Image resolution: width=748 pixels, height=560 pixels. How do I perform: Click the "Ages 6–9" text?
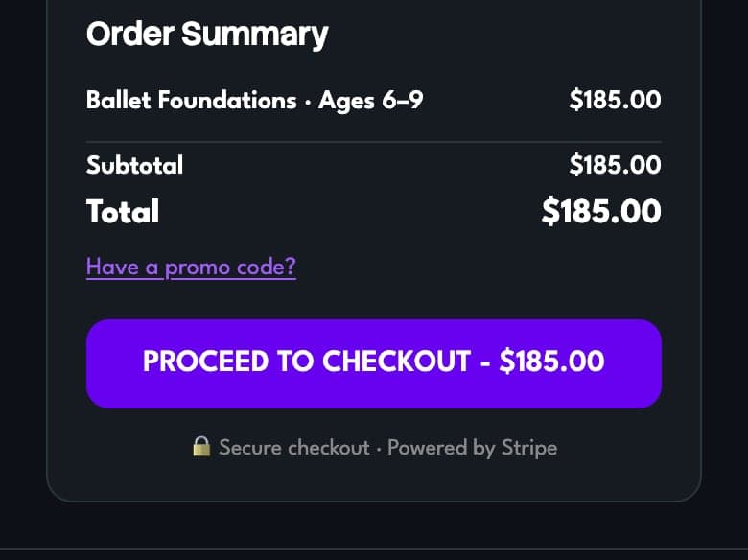tap(371, 101)
